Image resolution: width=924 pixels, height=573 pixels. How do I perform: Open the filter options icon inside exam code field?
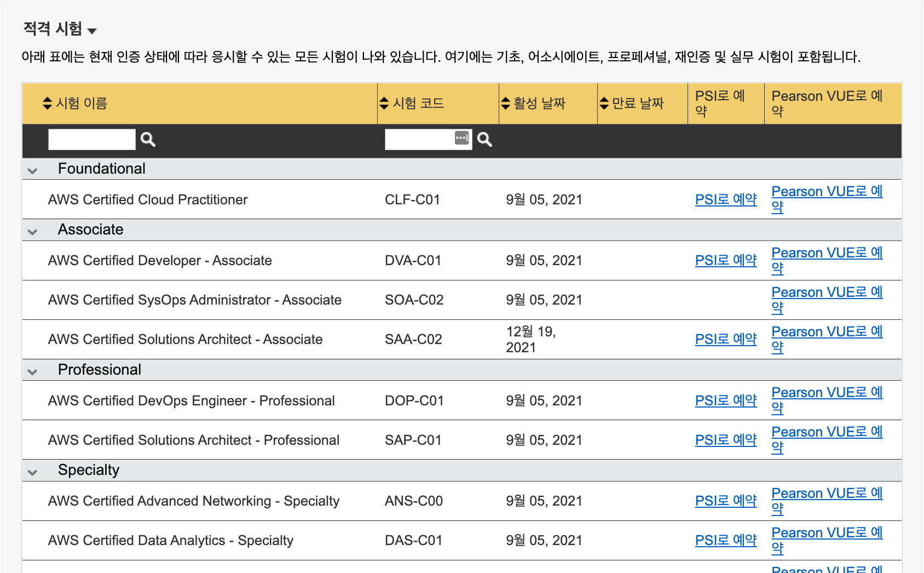462,138
